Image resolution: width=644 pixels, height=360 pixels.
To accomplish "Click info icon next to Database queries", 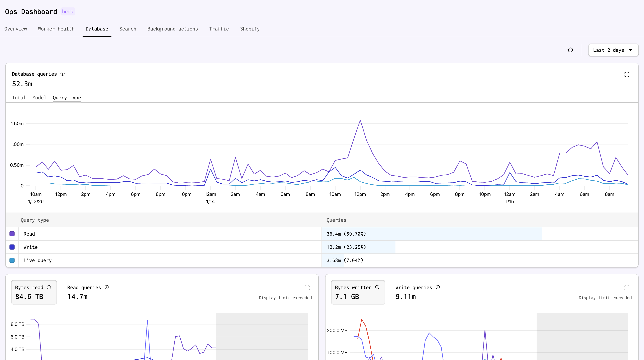I will point(63,74).
